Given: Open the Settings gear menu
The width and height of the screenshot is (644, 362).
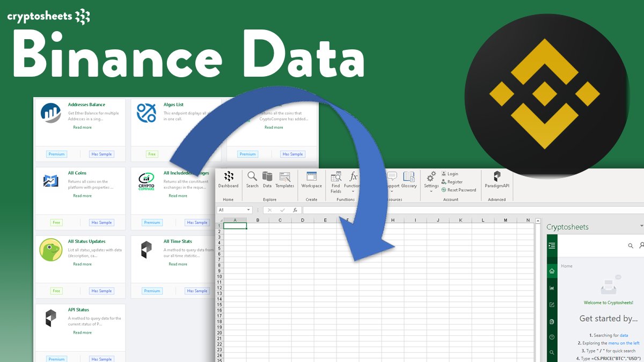Looking at the screenshot, I should point(431,182).
